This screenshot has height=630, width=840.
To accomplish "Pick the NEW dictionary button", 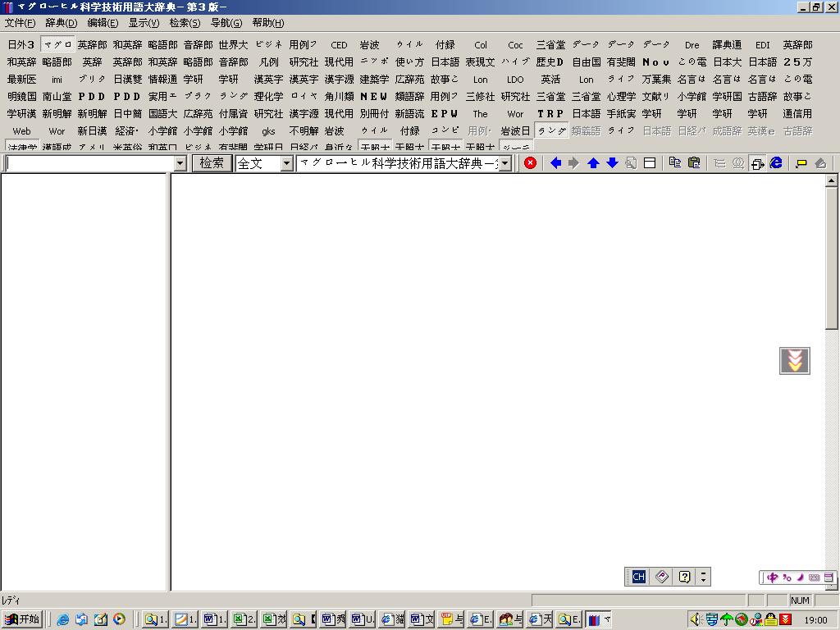I will [x=374, y=96].
